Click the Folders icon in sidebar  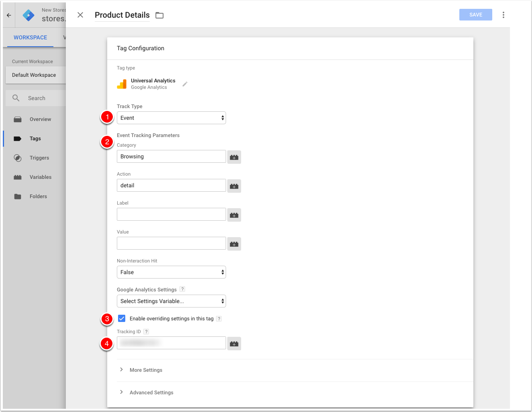18,197
